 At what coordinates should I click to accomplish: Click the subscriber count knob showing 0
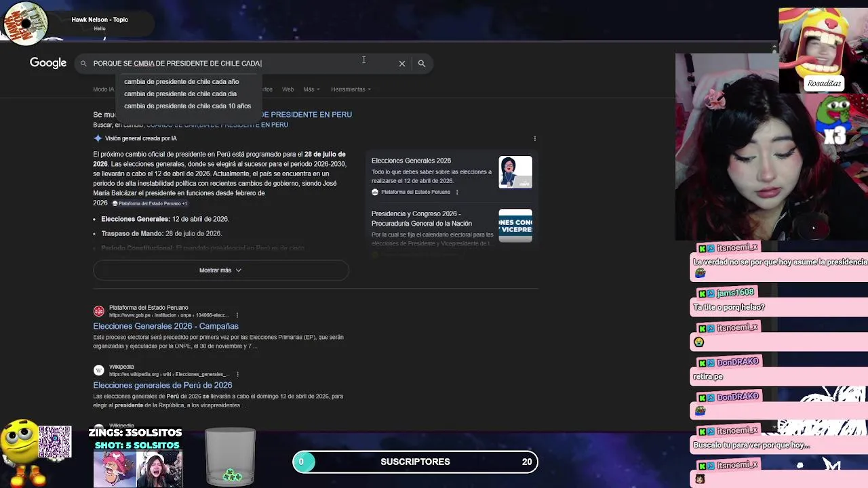[302, 462]
